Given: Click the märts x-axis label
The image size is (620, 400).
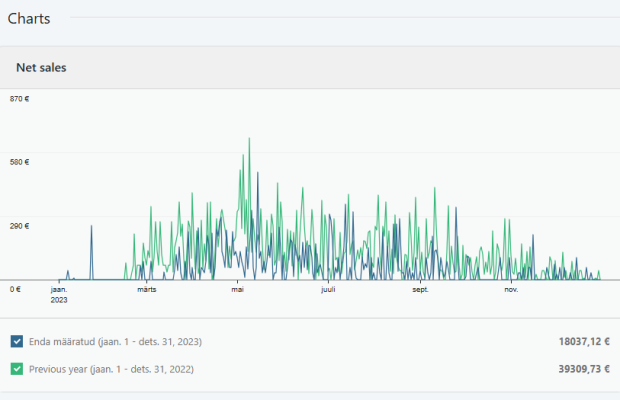Looking at the screenshot, I should [x=147, y=290].
